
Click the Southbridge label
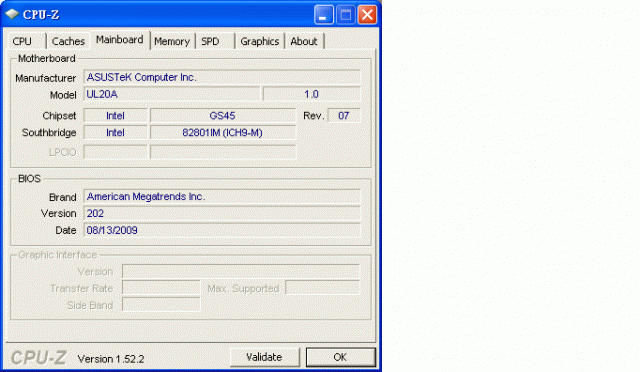[x=49, y=133]
